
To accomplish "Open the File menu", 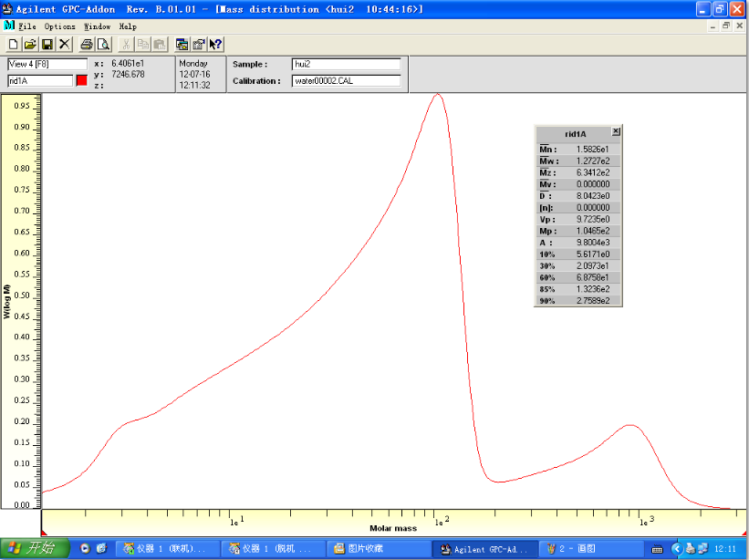I will coord(27,26).
